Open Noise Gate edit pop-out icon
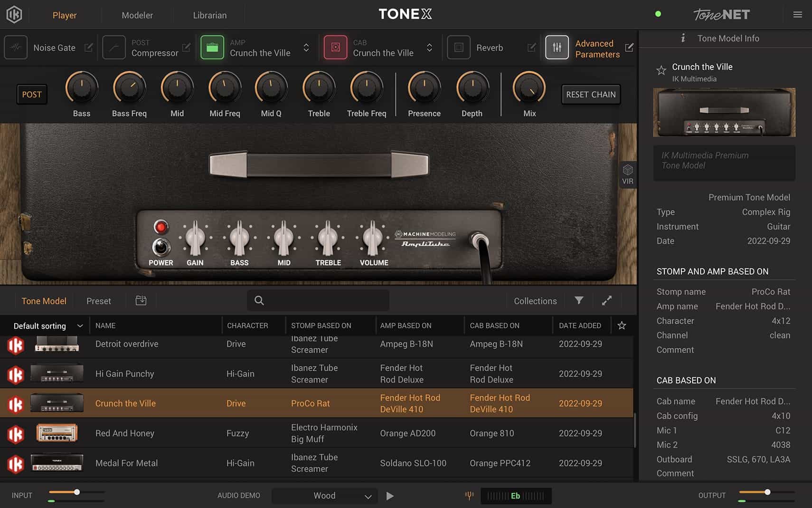 (88, 48)
